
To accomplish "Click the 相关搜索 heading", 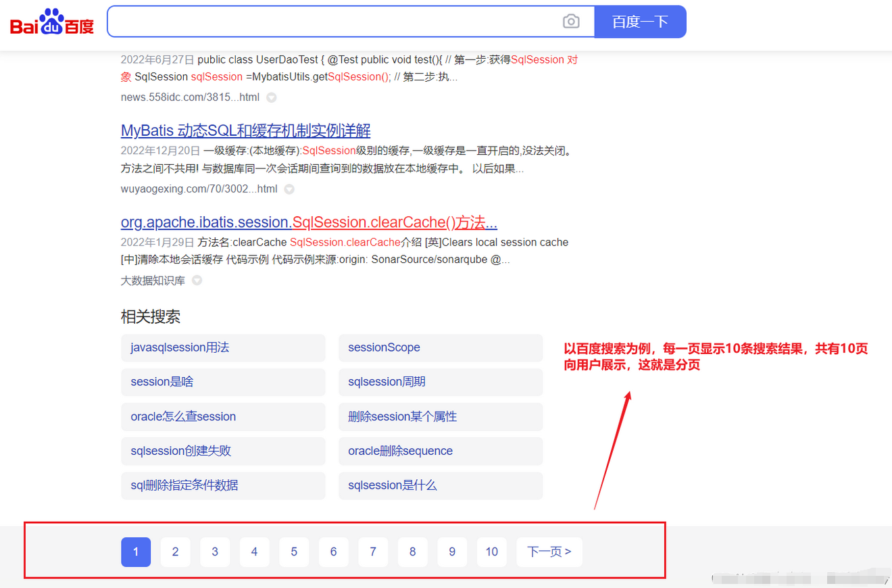I will click(151, 317).
